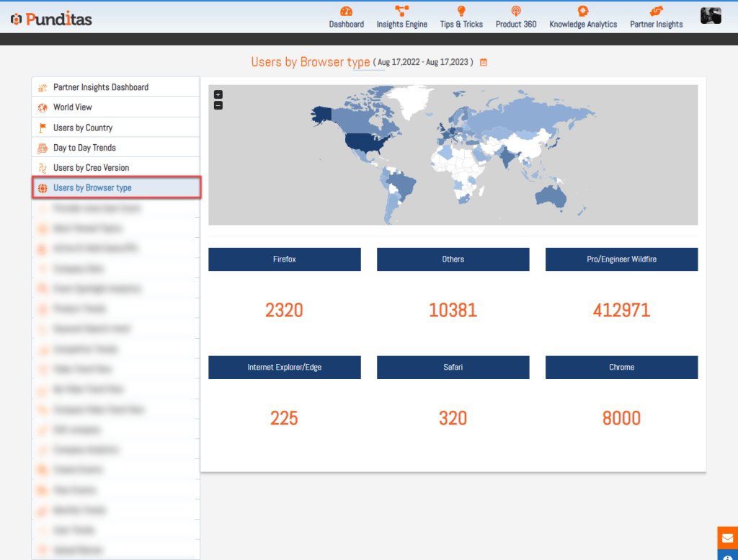Click the orange envelope contact icon

tap(727, 538)
